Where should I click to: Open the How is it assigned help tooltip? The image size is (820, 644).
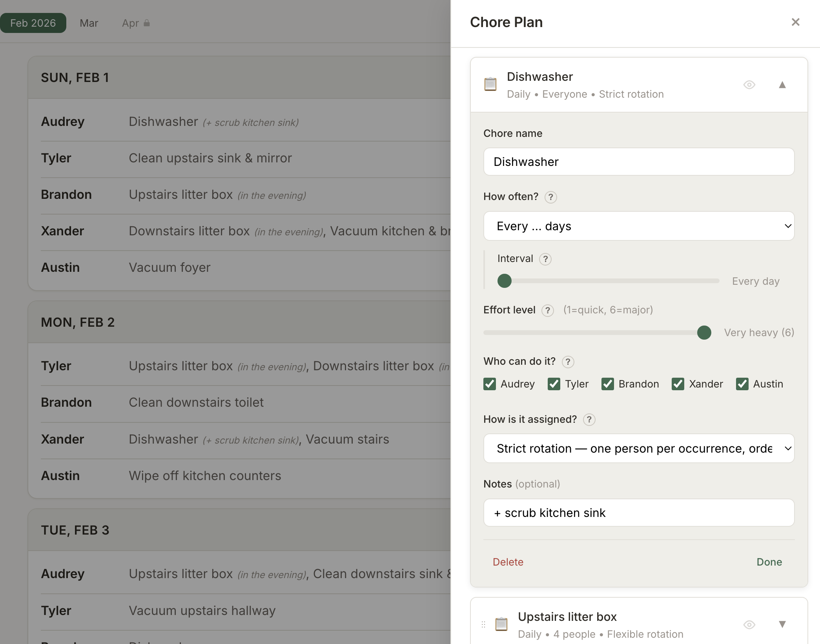click(589, 419)
